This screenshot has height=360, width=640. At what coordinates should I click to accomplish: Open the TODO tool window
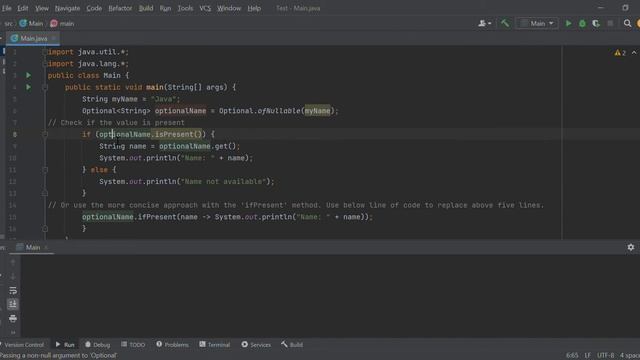[133, 345]
